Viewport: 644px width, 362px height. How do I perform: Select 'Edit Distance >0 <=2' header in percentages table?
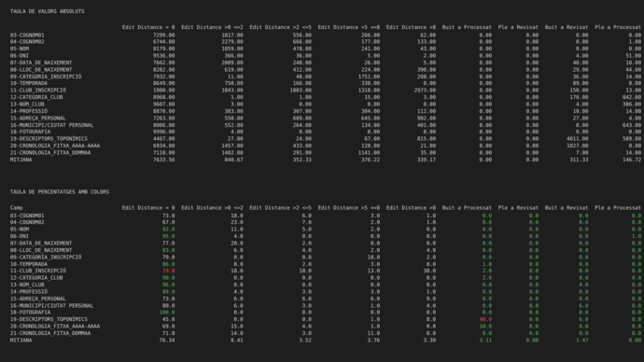(212, 208)
